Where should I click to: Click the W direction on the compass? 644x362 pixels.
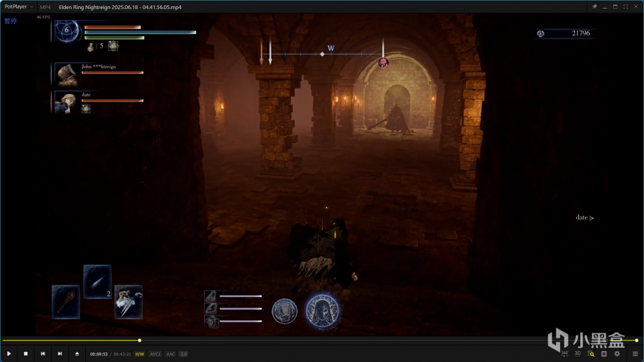pos(331,48)
